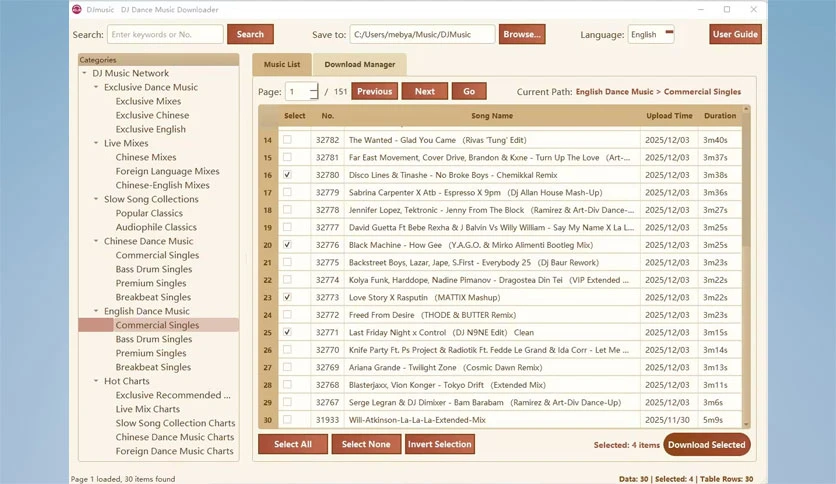The image size is (836, 484).
Task: Click the Search button
Action: [x=250, y=34]
